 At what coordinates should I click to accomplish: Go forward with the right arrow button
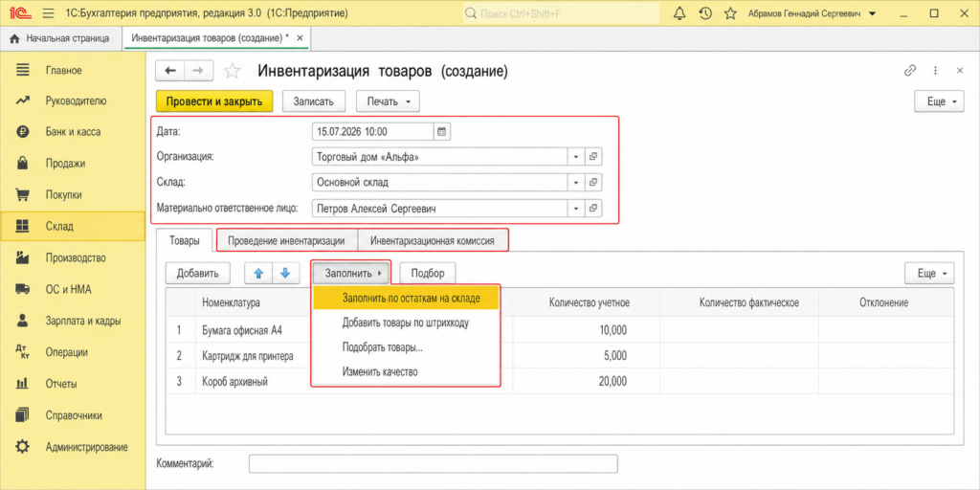[x=198, y=71]
